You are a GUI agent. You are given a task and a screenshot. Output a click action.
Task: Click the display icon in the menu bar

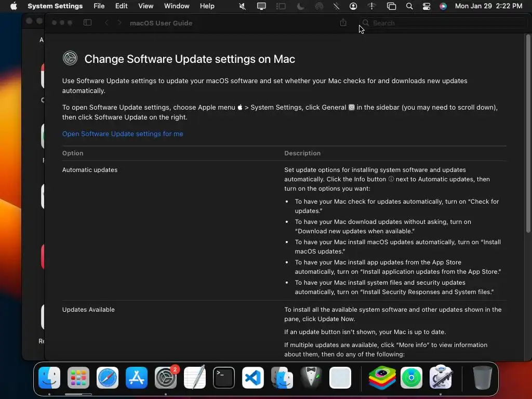tap(261, 6)
